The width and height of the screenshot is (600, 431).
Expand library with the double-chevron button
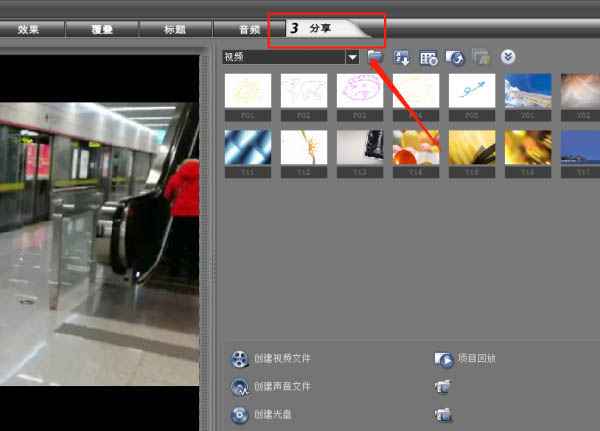pyautogui.click(x=508, y=57)
